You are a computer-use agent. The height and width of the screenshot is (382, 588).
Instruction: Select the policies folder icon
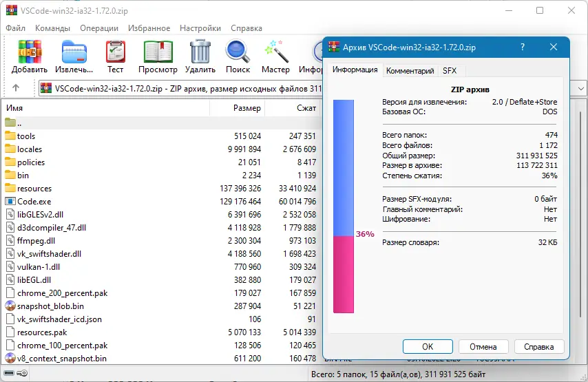[x=10, y=162]
